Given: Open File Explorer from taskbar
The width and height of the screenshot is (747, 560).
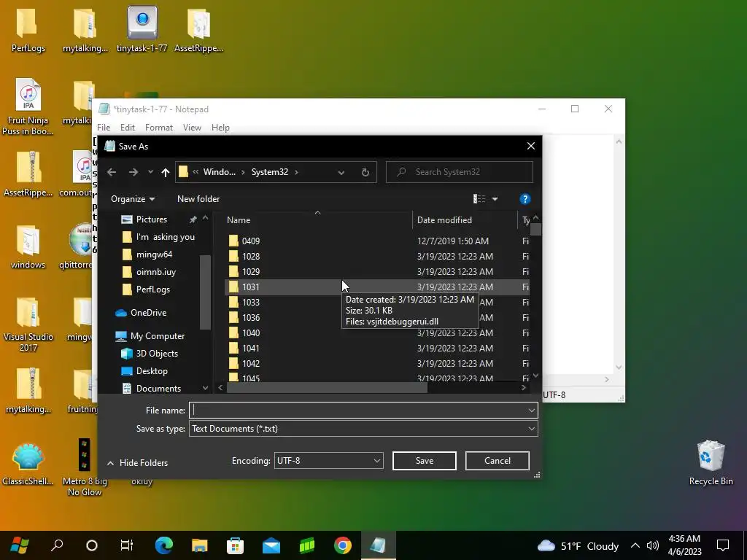Looking at the screenshot, I should (x=200, y=545).
